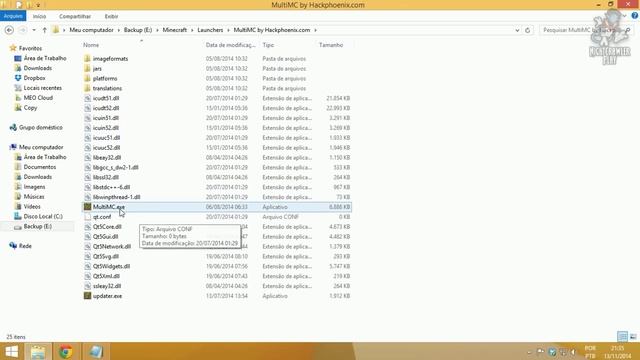Select icudt52.dll file icon

click(87, 108)
